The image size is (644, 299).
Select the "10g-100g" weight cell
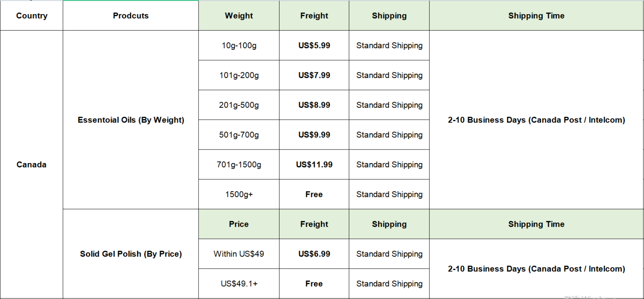tap(239, 46)
